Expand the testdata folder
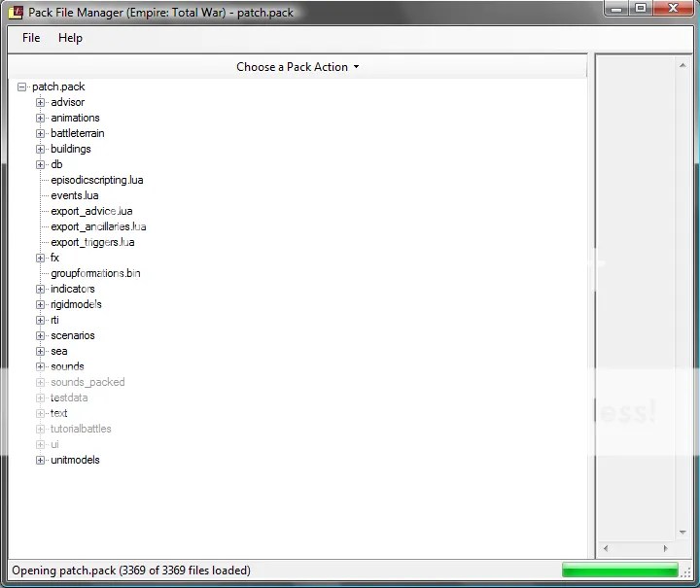This screenshot has height=588, width=700. point(40,398)
